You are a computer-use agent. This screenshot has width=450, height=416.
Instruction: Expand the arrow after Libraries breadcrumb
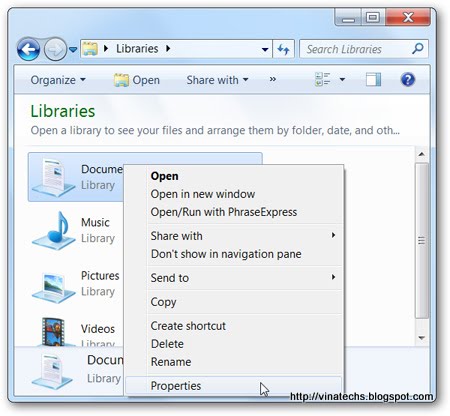tap(168, 49)
